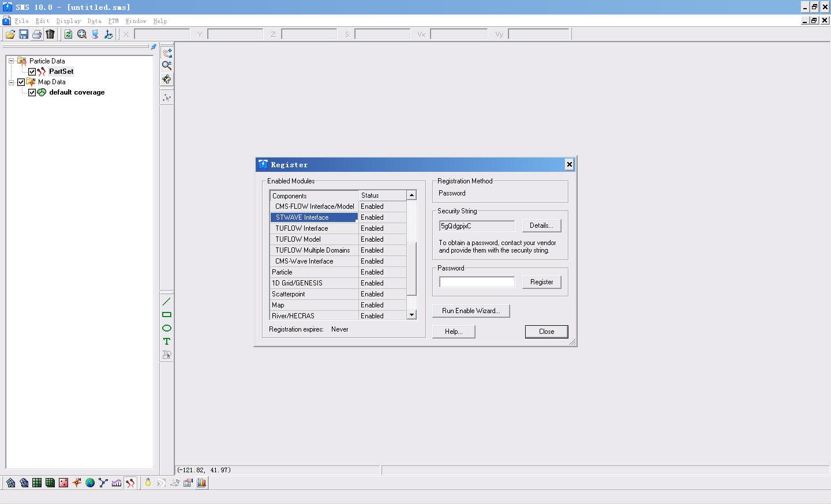Click the XYZ axes plane-view icon
831x504 pixels.
click(108, 34)
